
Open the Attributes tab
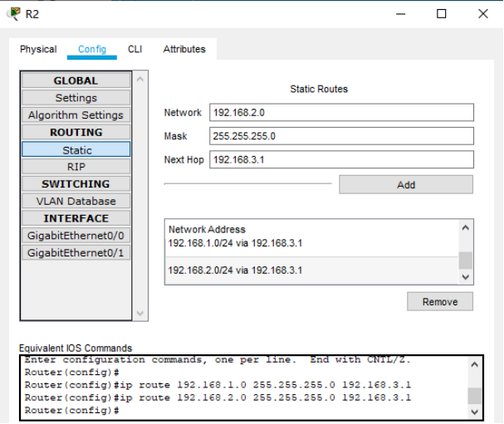[184, 49]
